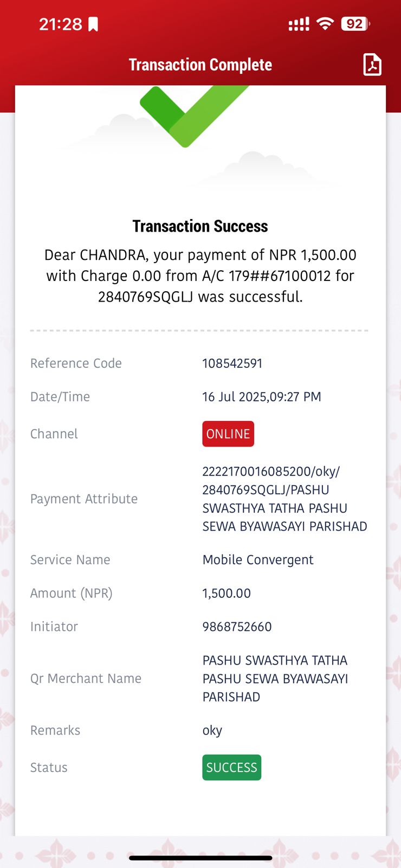The width and height of the screenshot is (401, 868).
Task: Tap the date 16 Jul 2025,09:27 PM
Action: tap(262, 397)
